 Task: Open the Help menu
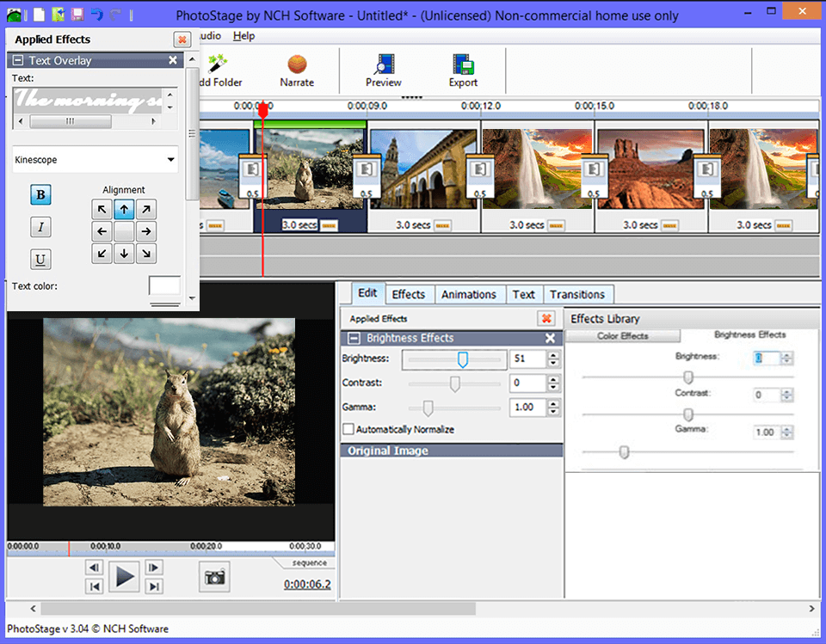coord(245,36)
